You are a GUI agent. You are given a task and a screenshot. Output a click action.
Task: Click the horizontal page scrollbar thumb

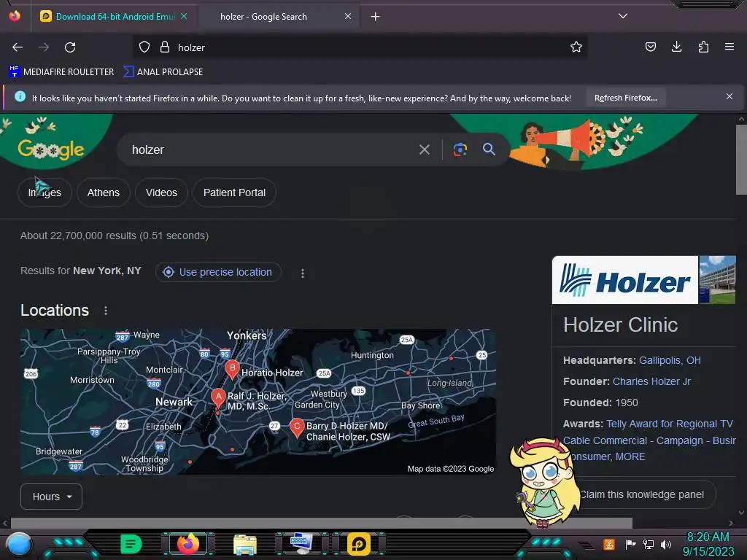click(x=322, y=523)
